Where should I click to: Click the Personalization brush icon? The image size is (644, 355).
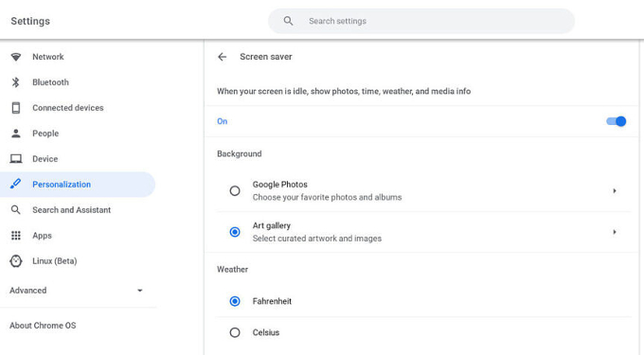pyautogui.click(x=15, y=184)
